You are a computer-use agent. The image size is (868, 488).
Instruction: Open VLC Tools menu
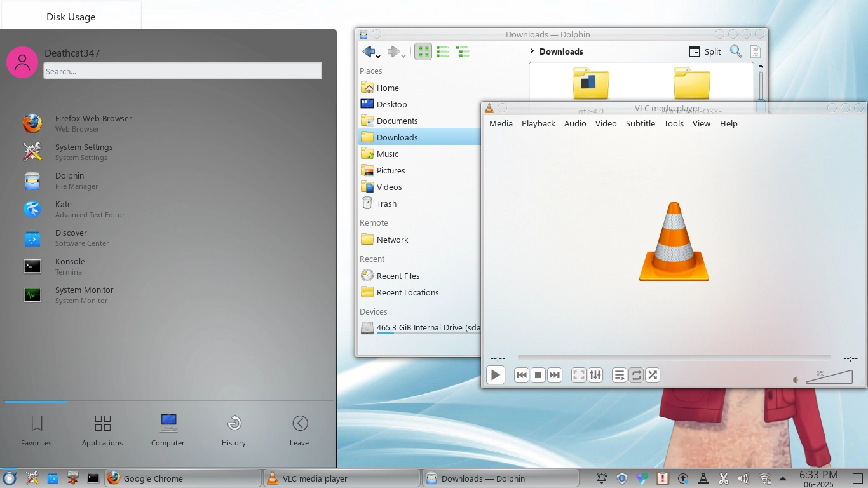(674, 123)
